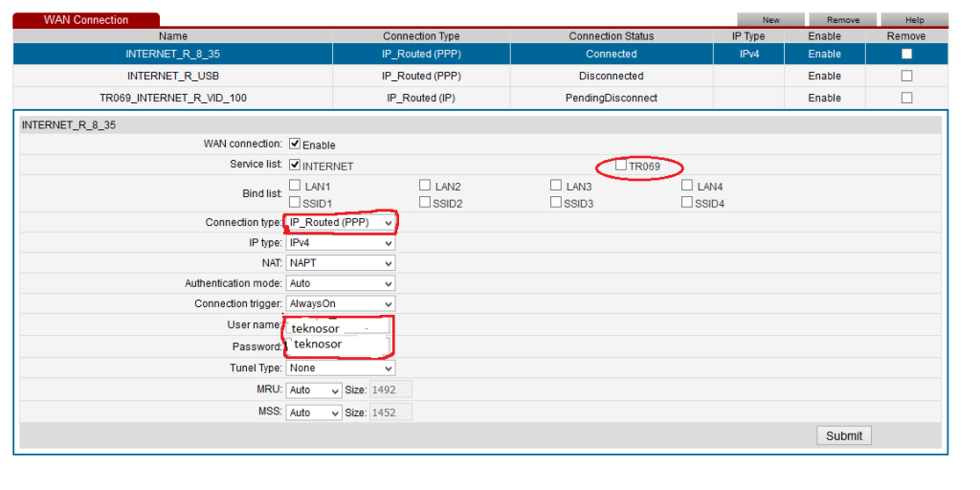Select the TR069_INTERNET_R_VID_100 connection row

(x=172, y=98)
